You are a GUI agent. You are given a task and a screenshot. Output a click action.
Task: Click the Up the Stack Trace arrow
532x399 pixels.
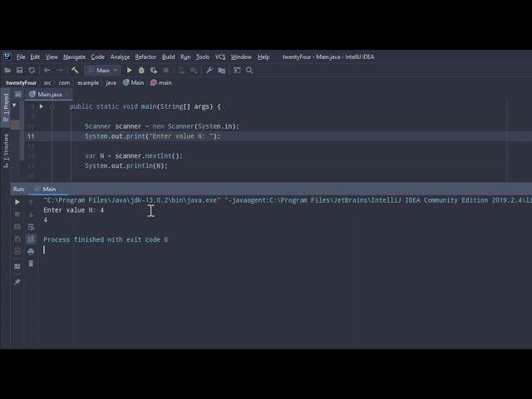click(31, 202)
